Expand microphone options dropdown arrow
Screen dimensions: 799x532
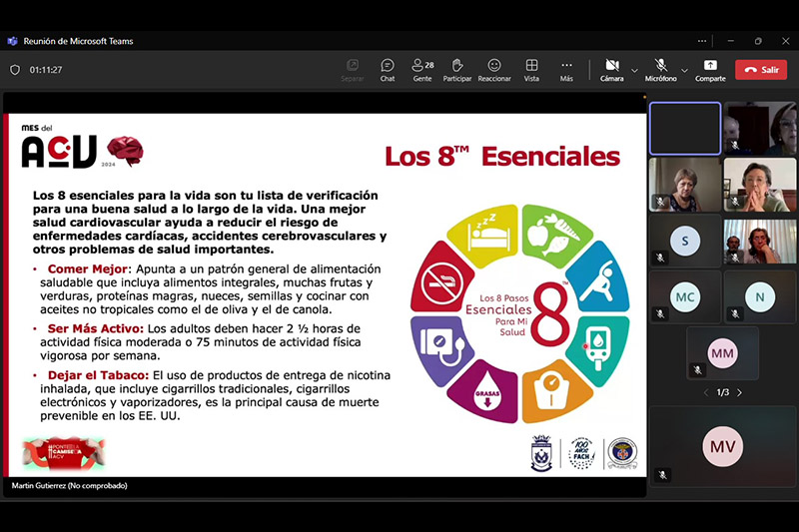[684, 71]
